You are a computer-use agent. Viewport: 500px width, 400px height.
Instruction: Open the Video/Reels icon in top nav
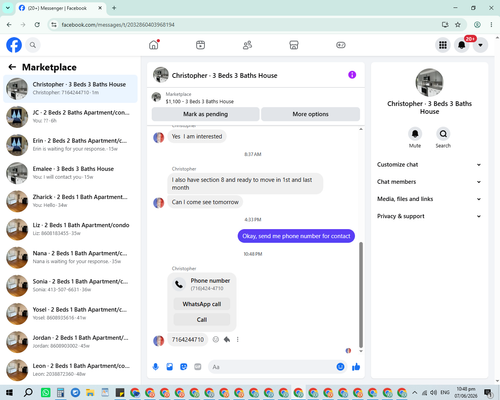point(200,45)
